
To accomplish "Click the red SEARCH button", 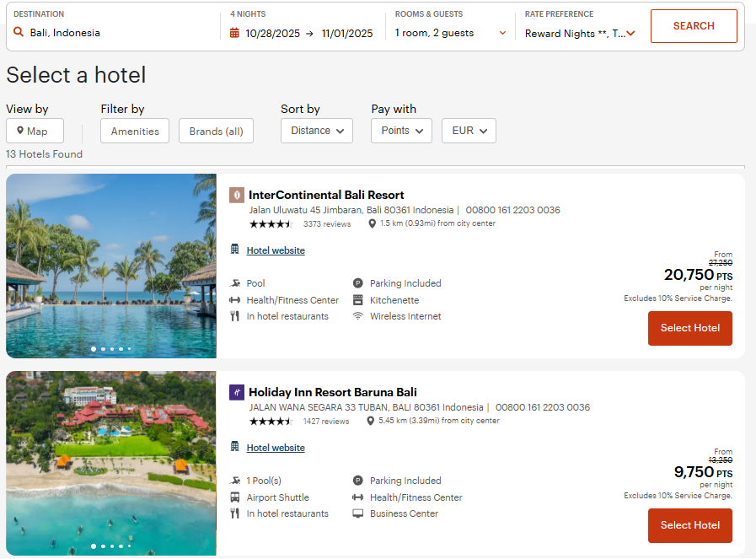I will [x=694, y=26].
